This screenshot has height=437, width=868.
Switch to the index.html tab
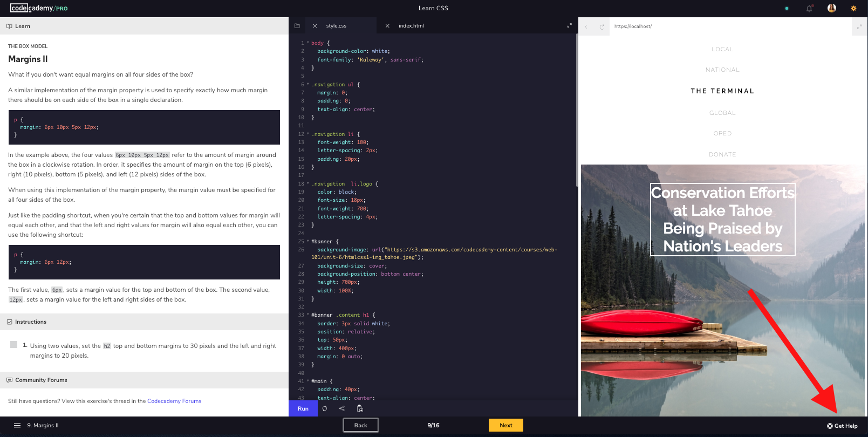(x=411, y=26)
